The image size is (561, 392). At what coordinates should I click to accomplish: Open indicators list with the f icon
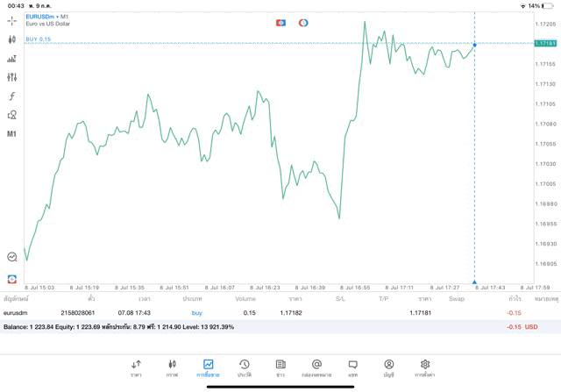[12, 96]
